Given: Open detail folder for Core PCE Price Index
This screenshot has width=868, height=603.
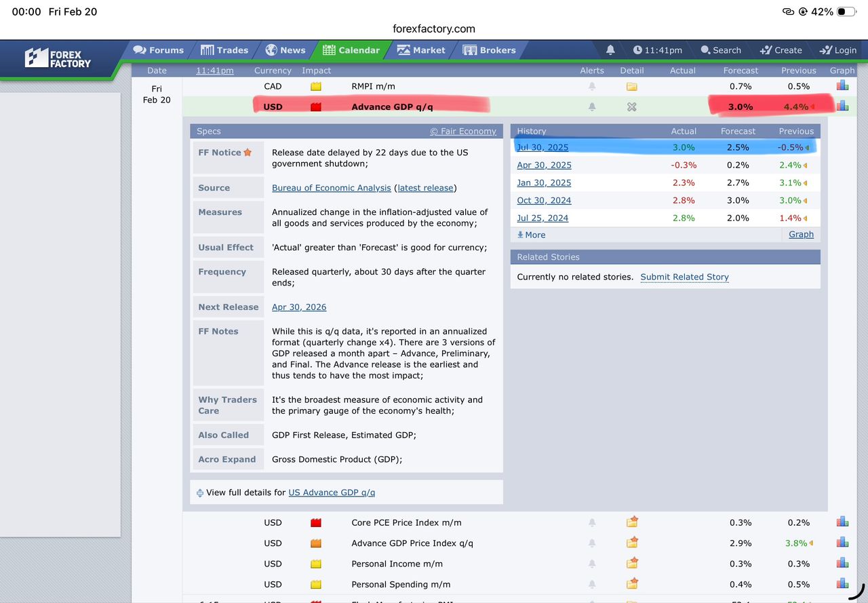Looking at the screenshot, I should 632,522.
